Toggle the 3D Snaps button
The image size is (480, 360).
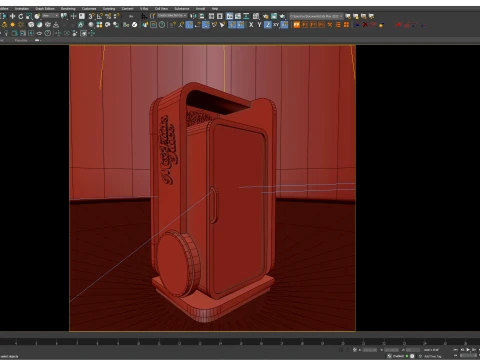[91, 16]
